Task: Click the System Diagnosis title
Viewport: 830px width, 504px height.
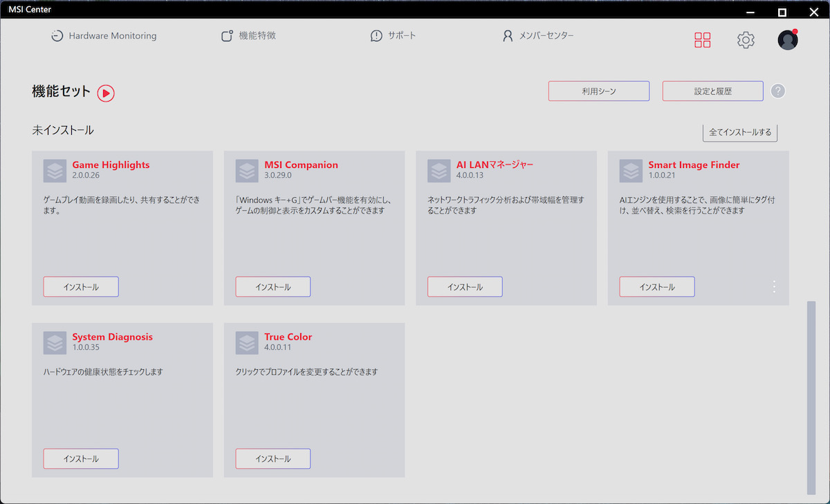Action: (x=113, y=337)
